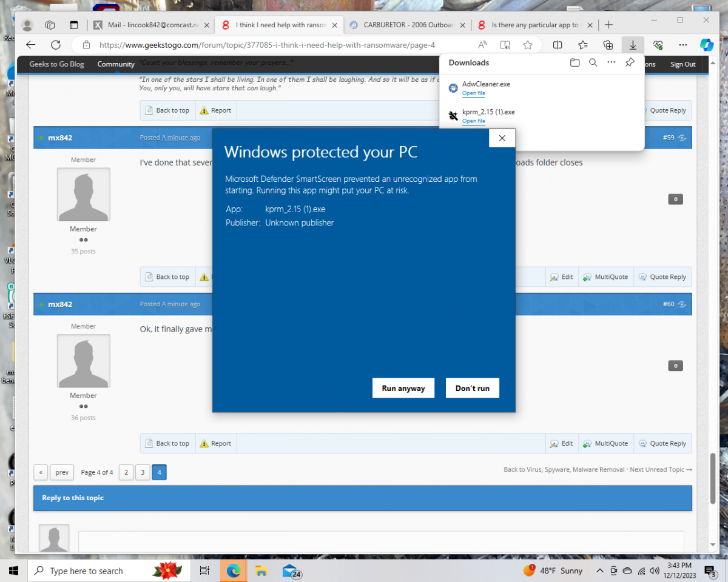This screenshot has width=728, height=582.
Task: Click the page vertical scrollbar thumb
Action: click(713, 478)
